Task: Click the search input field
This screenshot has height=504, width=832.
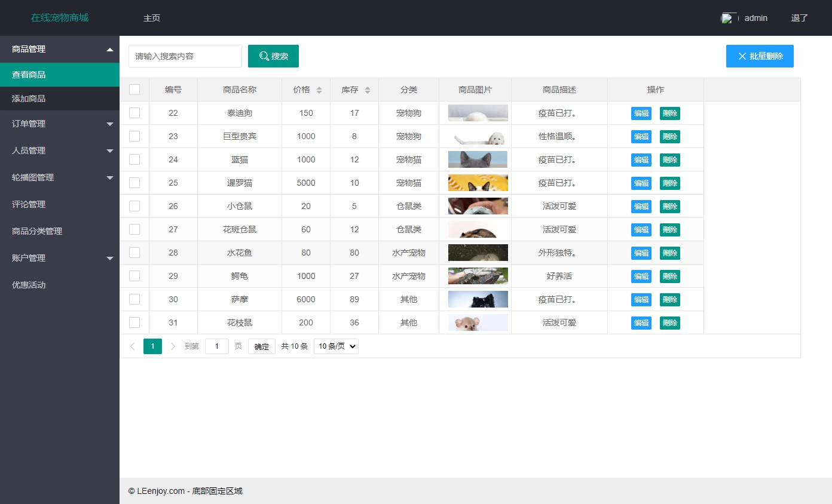Action: pos(185,56)
